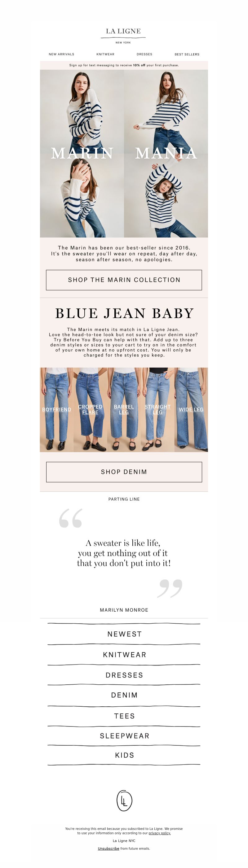Open Best Sellers navigation link
This screenshot has height=868, width=248.
tap(187, 54)
